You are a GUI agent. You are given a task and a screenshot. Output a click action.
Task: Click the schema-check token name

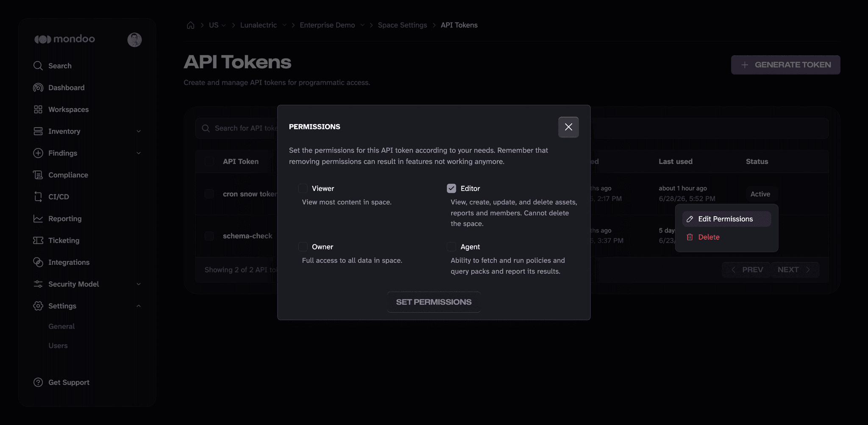[248, 236]
